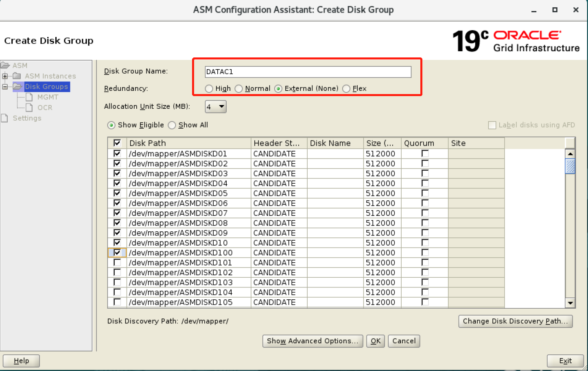Click scroll-down arrow of disk list
Image resolution: width=588 pixels, height=371 pixels.
tap(570, 303)
